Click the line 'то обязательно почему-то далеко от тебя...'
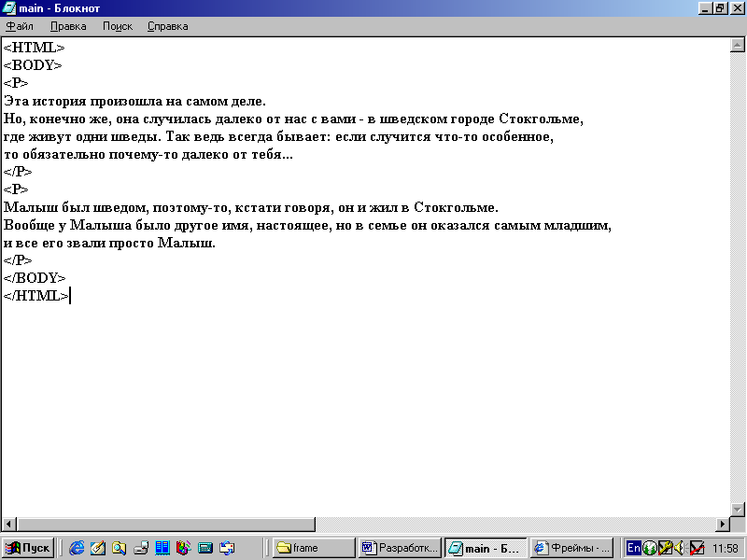Image resolution: width=747 pixels, height=560 pixels. [x=148, y=154]
